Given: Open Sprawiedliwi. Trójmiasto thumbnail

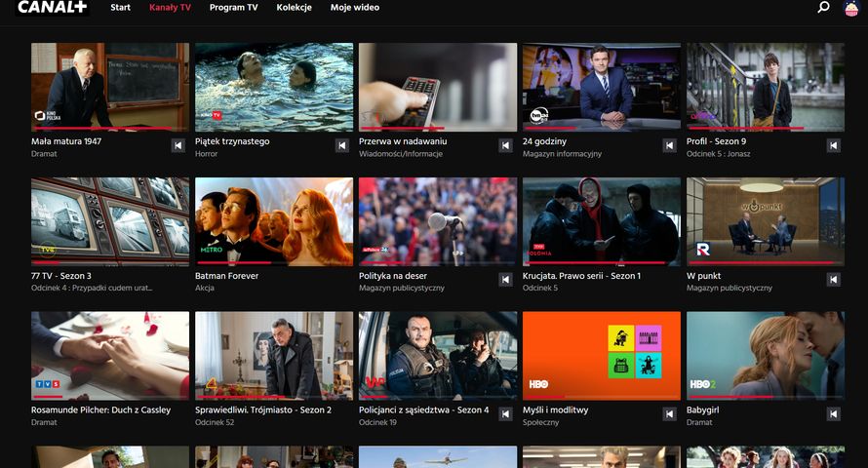Looking at the screenshot, I should pyautogui.click(x=274, y=356).
